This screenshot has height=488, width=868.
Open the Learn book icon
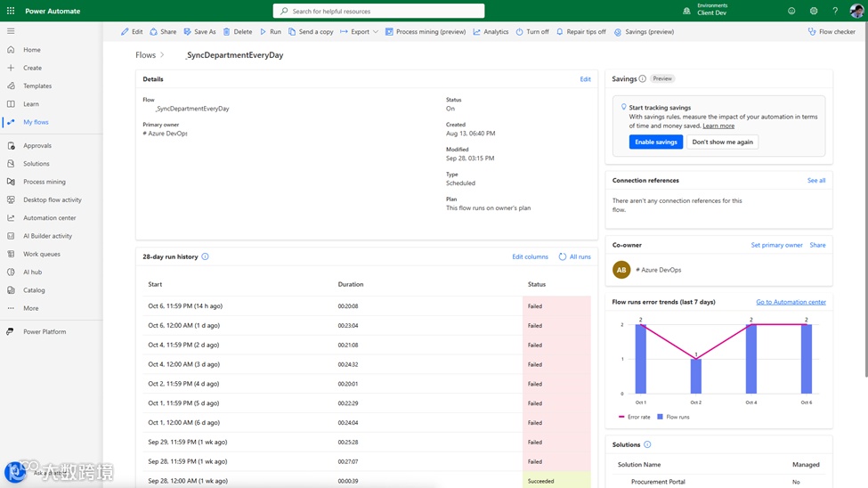(11, 104)
